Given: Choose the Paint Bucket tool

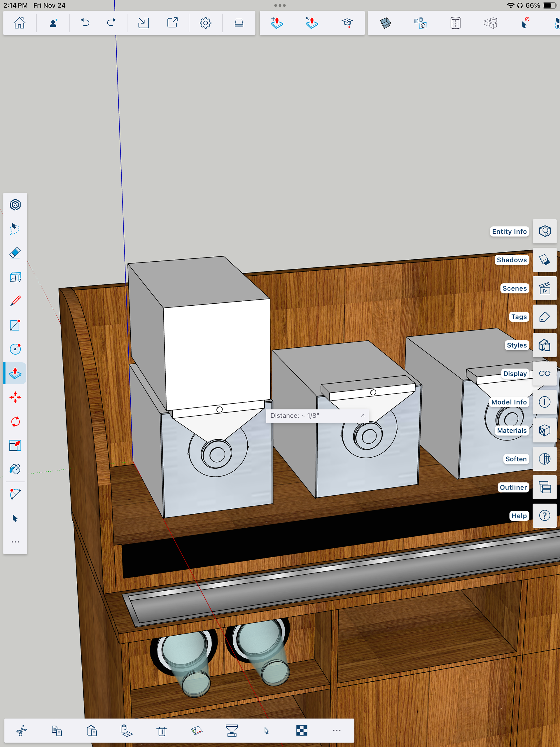Looking at the screenshot, I should point(15,469).
